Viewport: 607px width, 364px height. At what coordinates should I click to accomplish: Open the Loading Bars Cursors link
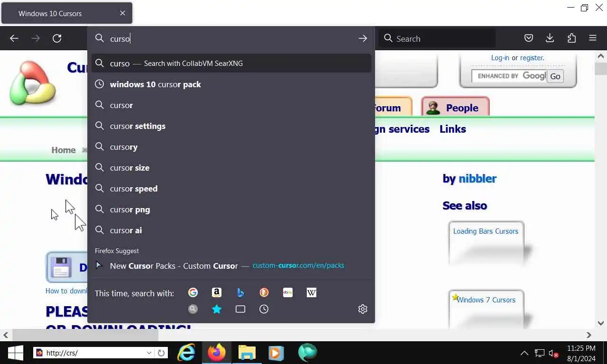[x=486, y=231]
